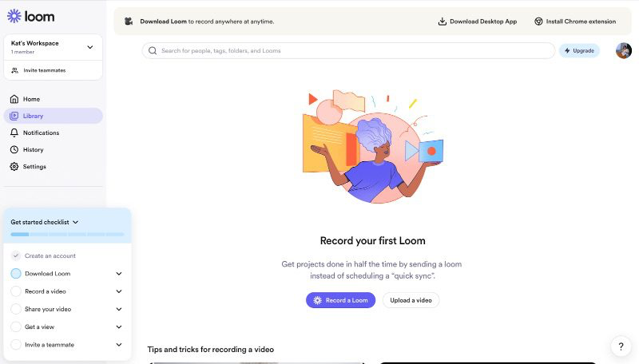Click the Notifications bell icon
The image size is (639, 364).
click(14, 133)
